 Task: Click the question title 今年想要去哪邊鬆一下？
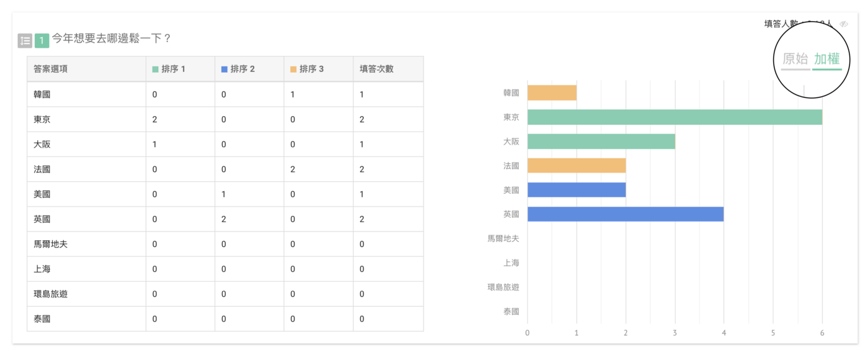[112, 38]
